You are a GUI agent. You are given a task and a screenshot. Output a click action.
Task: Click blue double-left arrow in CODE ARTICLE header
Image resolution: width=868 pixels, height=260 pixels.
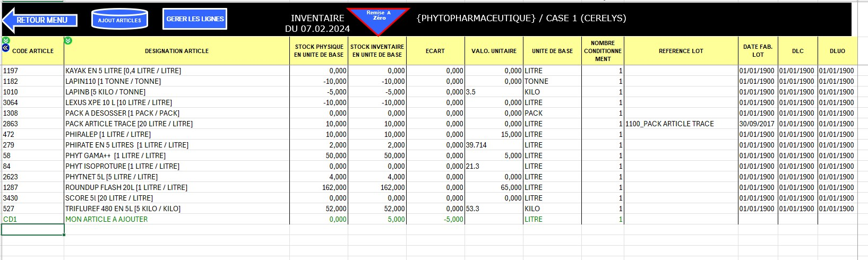[x=6, y=48]
